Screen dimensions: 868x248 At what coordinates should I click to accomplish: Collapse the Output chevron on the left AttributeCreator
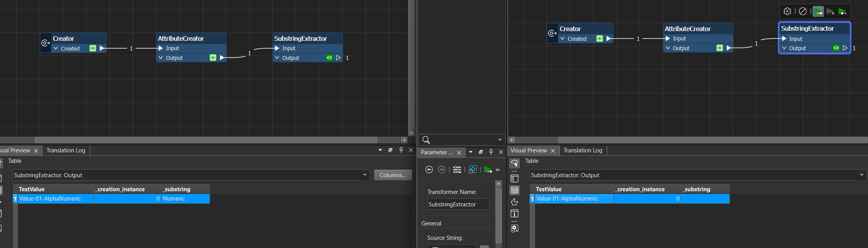pyautogui.click(x=161, y=58)
